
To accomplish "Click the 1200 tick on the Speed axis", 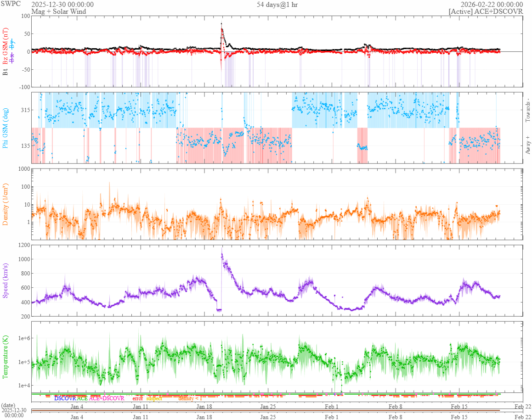I will [x=23, y=245].
